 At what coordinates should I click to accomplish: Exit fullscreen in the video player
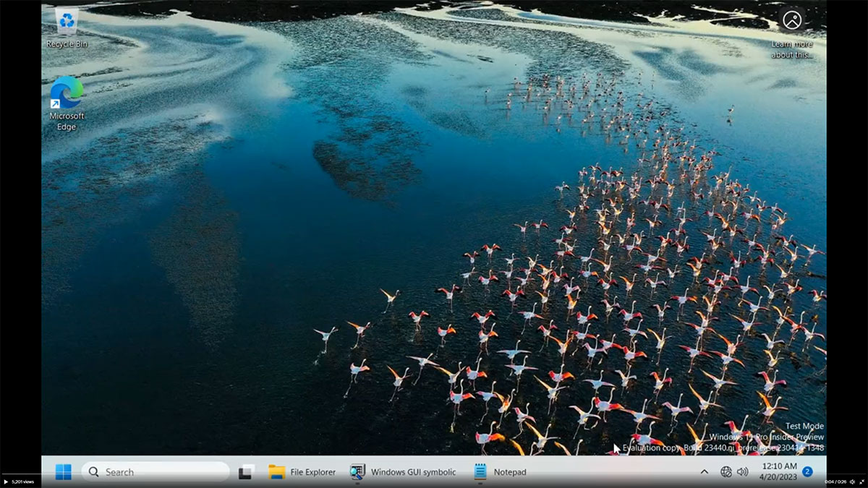(x=861, y=481)
